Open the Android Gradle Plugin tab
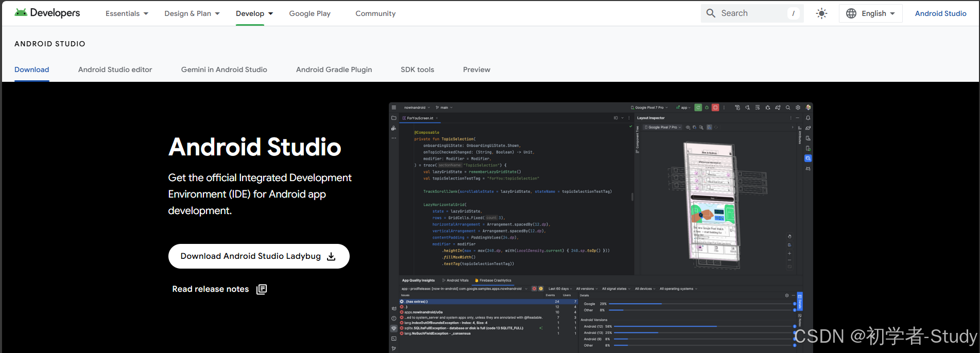 pos(334,69)
